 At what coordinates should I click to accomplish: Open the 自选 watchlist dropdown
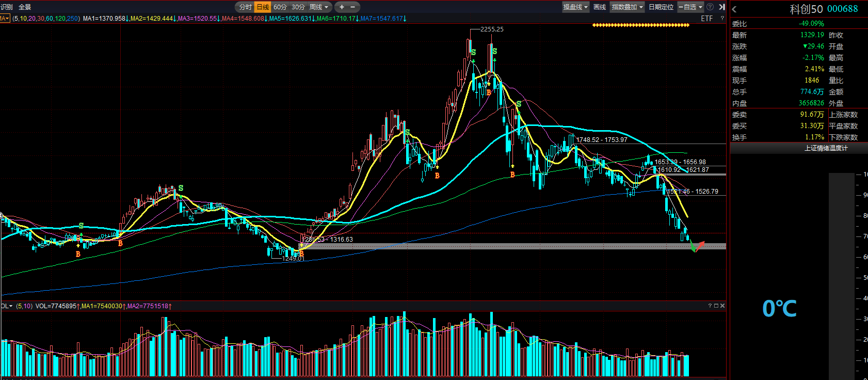point(690,7)
